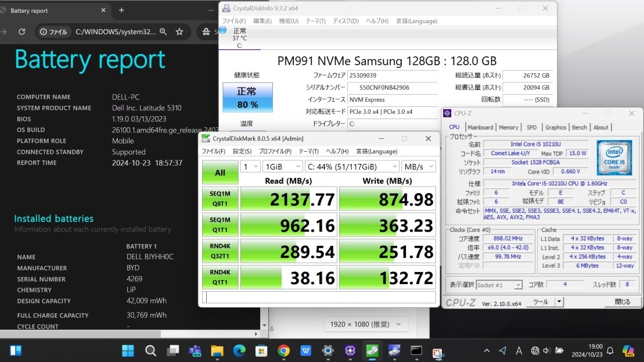Switch to CPU-Z SPD tab
The width and height of the screenshot is (644, 362).
click(531, 127)
